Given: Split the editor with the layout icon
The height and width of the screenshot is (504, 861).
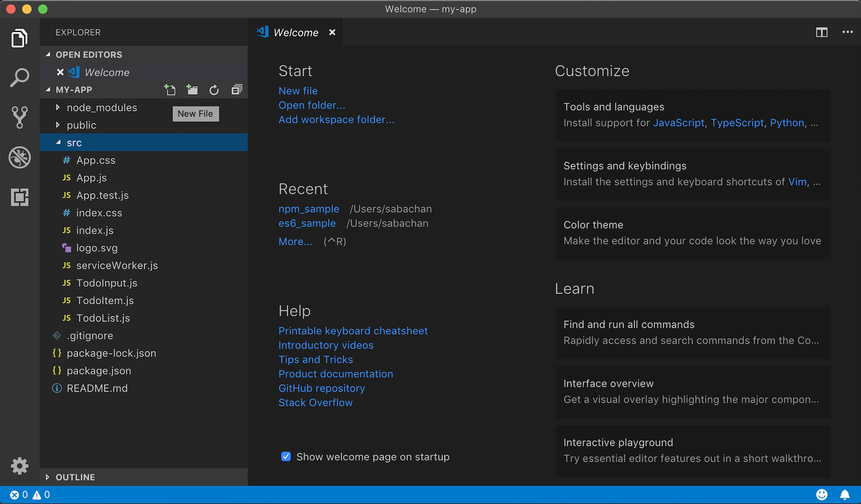Looking at the screenshot, I should pyautogui.click(x=822, y=32).
